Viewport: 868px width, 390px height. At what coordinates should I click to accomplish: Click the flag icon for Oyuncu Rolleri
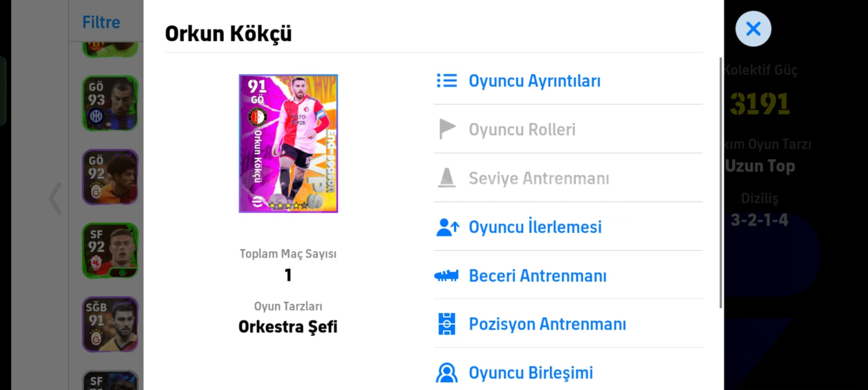pyautogui.click(x=447, y=129)
